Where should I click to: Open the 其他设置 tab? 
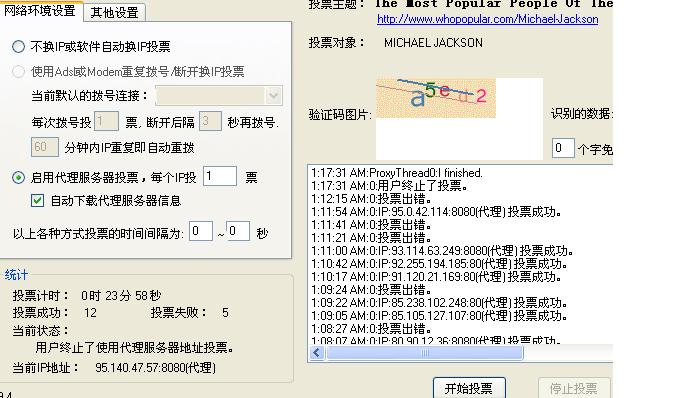pos(114,12)
